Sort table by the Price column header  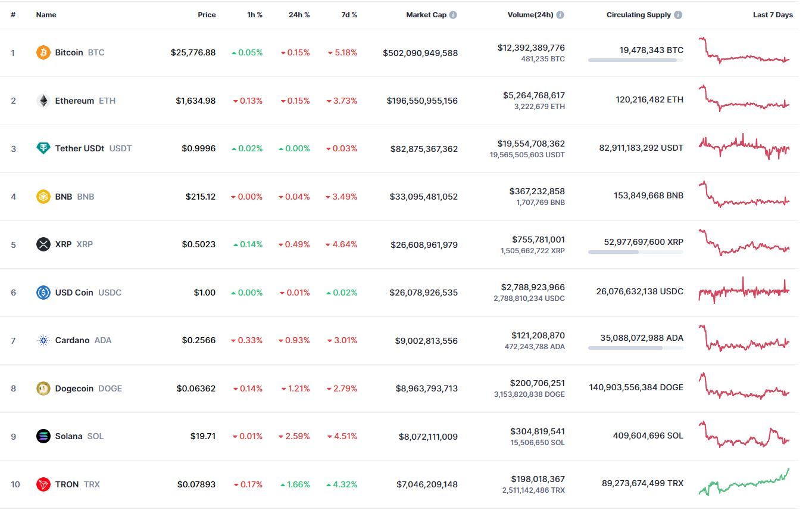207,15
